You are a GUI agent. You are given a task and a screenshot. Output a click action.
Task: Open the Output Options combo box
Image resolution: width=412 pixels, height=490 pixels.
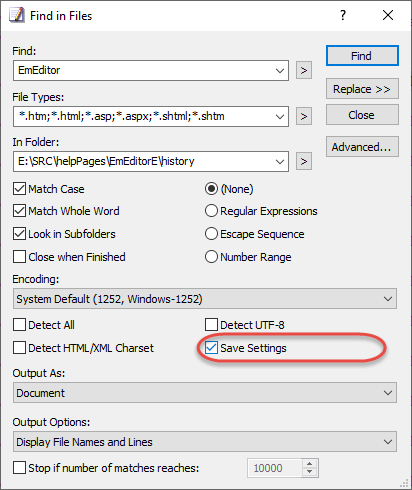coord(205,442)
